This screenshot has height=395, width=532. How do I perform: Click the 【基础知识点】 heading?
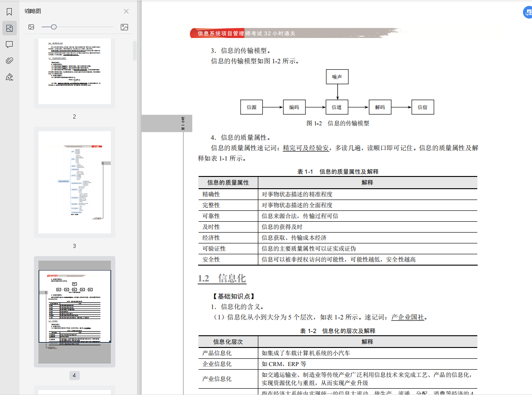pos(234,296)
